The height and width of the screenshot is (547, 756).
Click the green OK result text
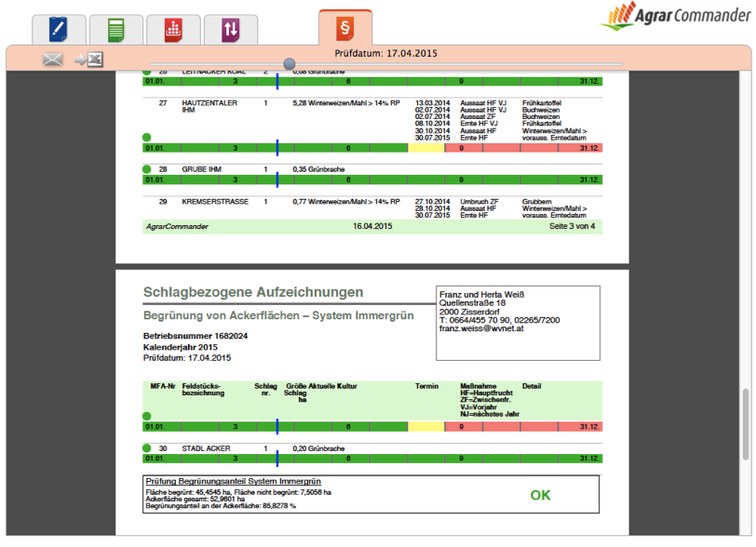point(541,496)
